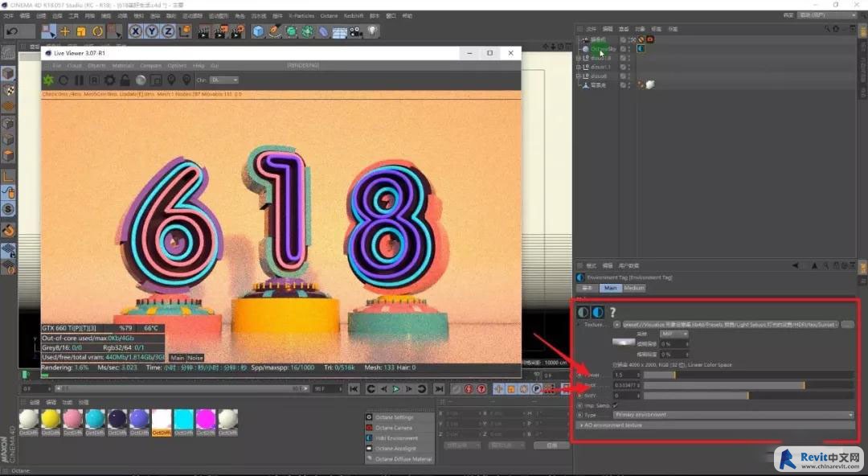Switch to the Main tab
Viewport: 868px width, 476px height.
(x=610, y=288)
